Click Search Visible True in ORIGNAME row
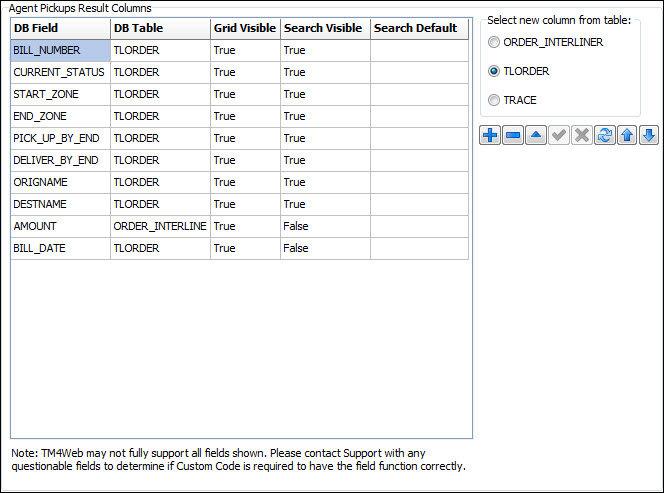 click(325, 183)
